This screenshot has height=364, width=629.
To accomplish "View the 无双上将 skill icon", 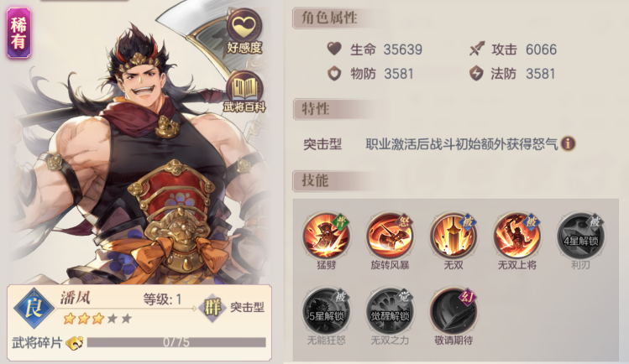I will [517, 236].
